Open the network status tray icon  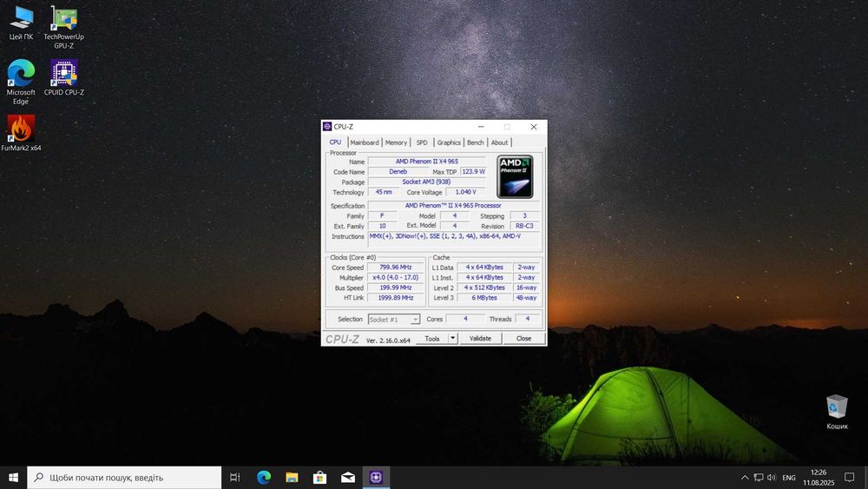759,478
